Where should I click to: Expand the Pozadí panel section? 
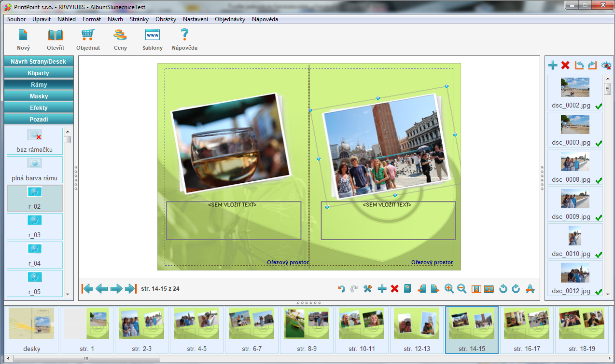[39, 119]
